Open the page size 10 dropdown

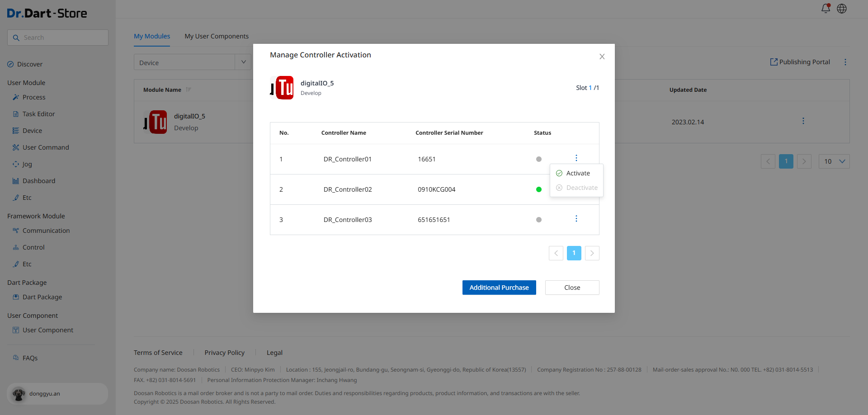point(834,161)
